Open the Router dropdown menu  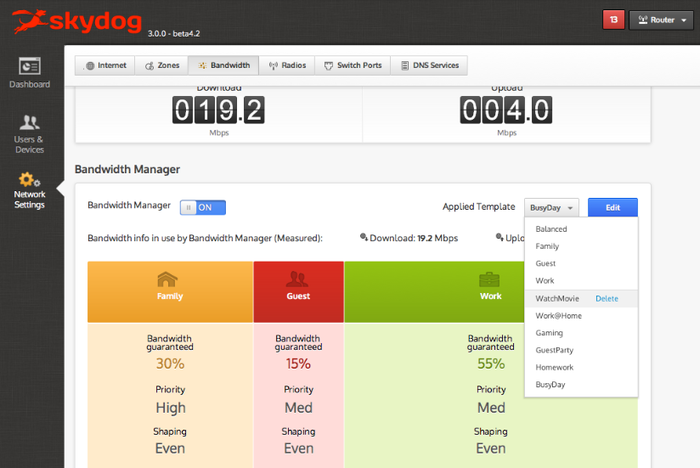(x=661, y=20)
